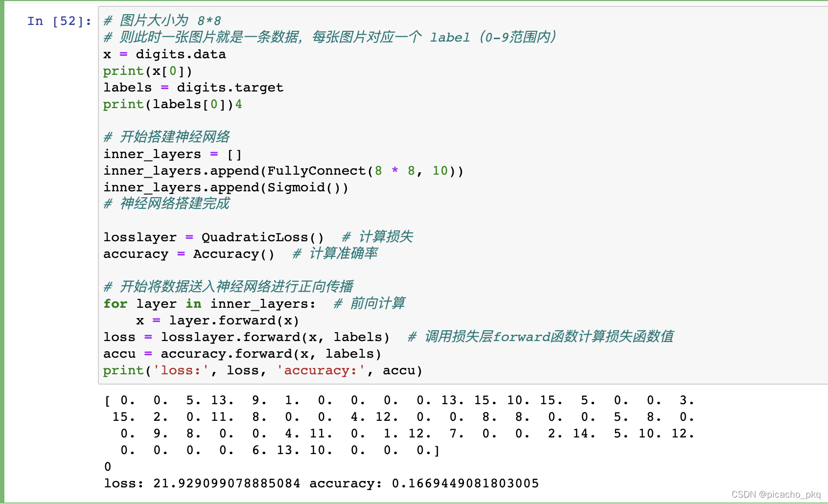Image resolution: width=828 pixels, height=504 pixels.
Task: Click the Sigmoid() append line
Action: point(226,187)
